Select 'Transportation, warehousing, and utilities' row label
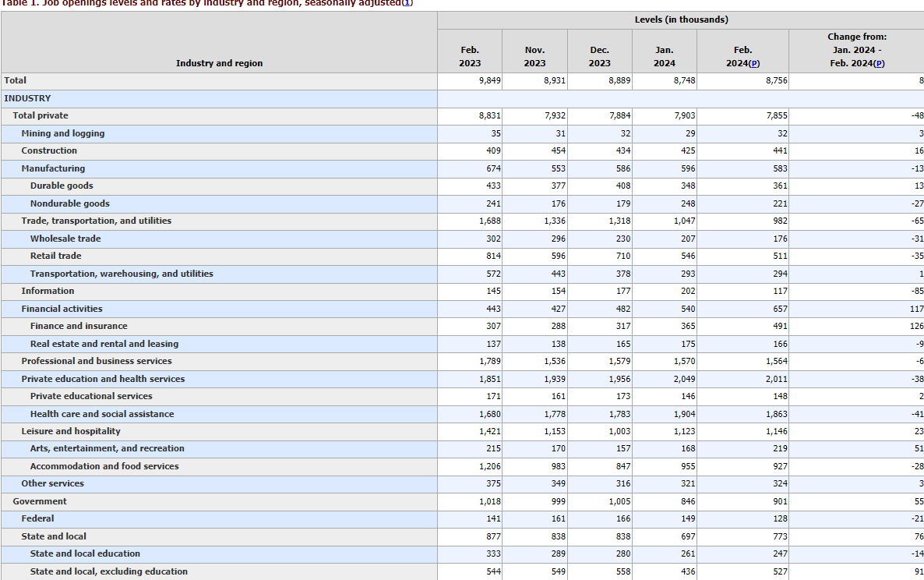 coord(122,274)
